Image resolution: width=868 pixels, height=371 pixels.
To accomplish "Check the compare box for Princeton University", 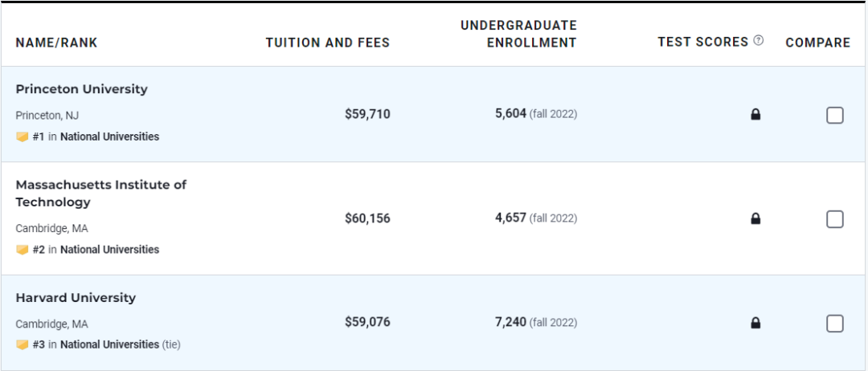I will tap(835, 115).
